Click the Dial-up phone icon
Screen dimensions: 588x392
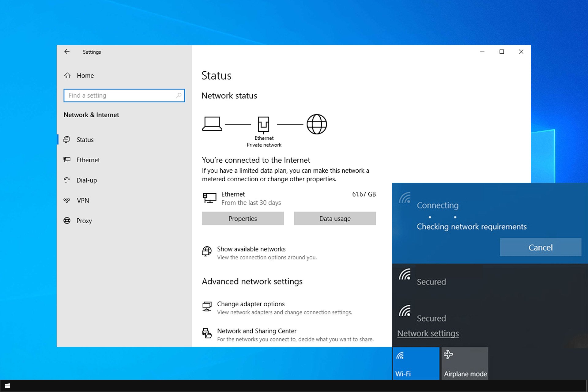[x=67, y=180]
